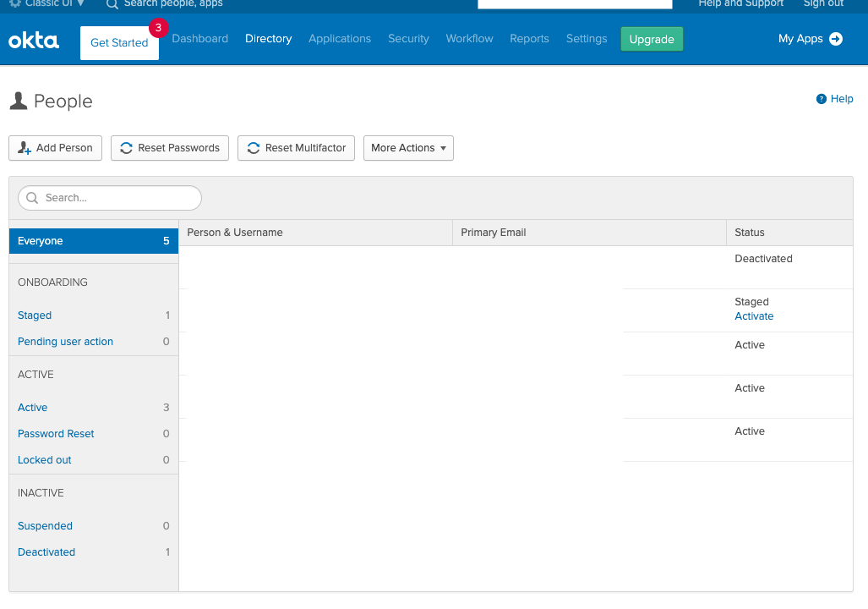Viewport: 868px width, 609px height.
Task: Open the Security menu
Action: (408, 39)
